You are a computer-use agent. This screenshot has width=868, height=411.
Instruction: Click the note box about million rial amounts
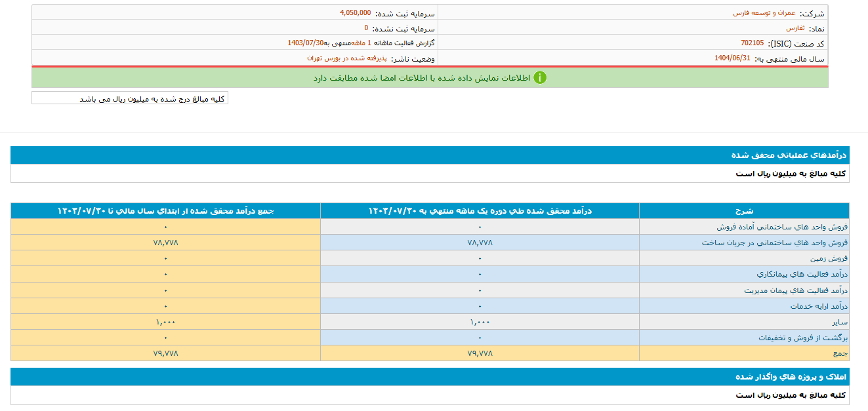coord(130,98)
